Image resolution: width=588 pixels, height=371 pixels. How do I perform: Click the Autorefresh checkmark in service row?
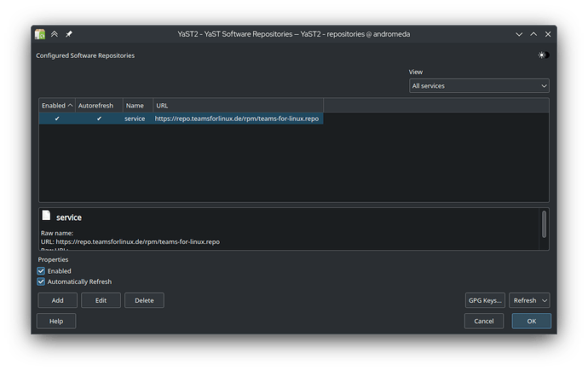99,119
